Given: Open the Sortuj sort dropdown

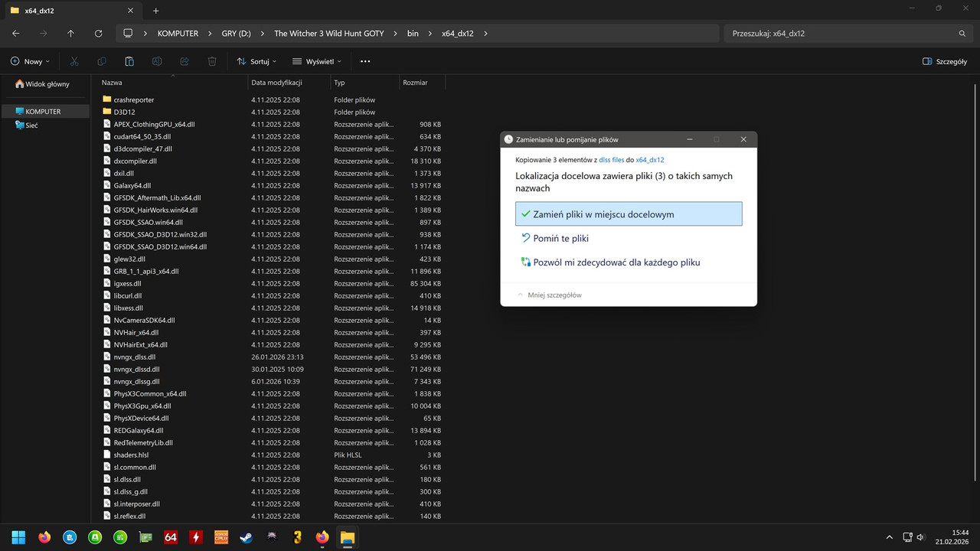Looking at the screenshot, I should (256, 61).
